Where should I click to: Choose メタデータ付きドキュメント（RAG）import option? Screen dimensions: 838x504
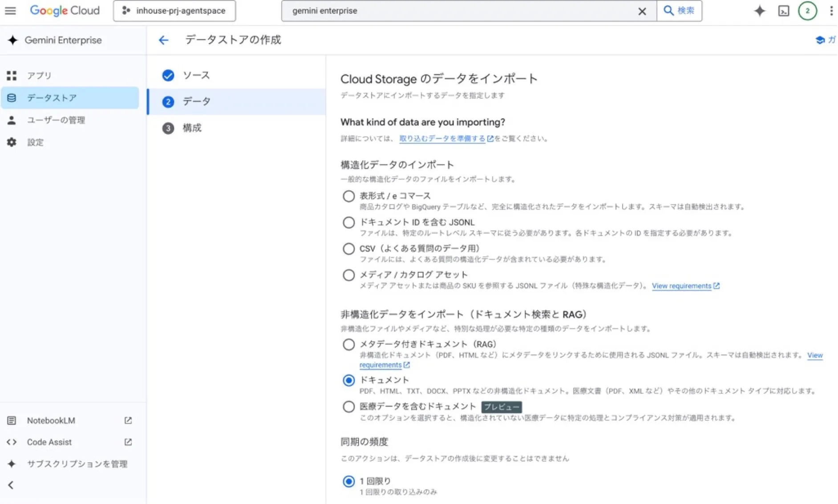348,344
